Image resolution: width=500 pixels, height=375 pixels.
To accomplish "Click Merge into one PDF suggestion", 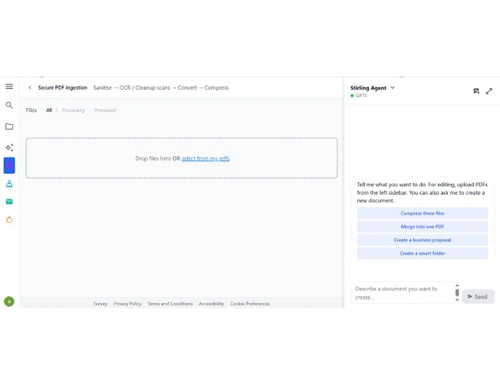I will [x=422, y=226].
